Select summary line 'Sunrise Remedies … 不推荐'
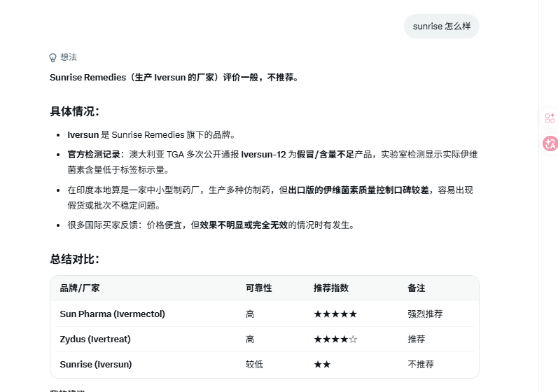This screenshot has height=392, width=558. tap(174, 77)
